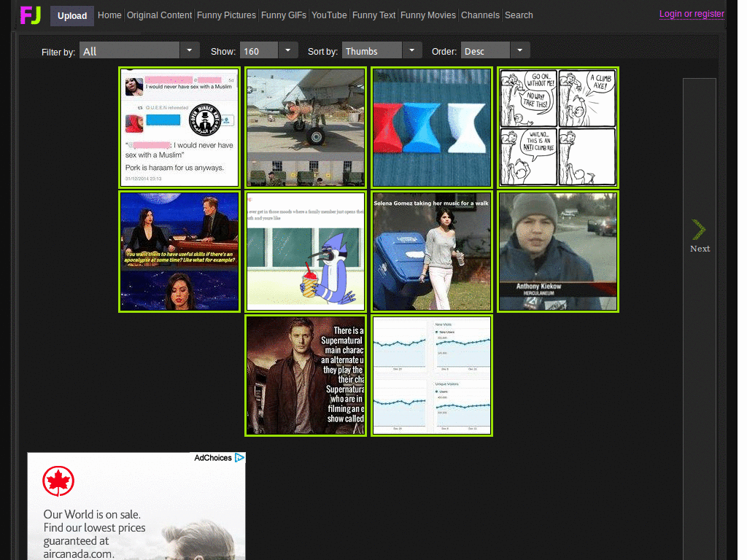Open the talk show apocalypse skills thumbnail

(x=179, y=252)
